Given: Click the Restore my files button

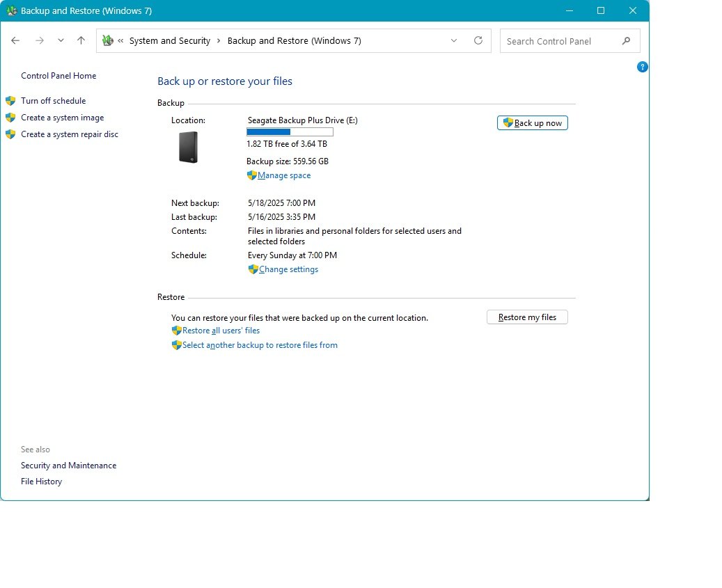Looking at the screenshot, I should point(527,317).
